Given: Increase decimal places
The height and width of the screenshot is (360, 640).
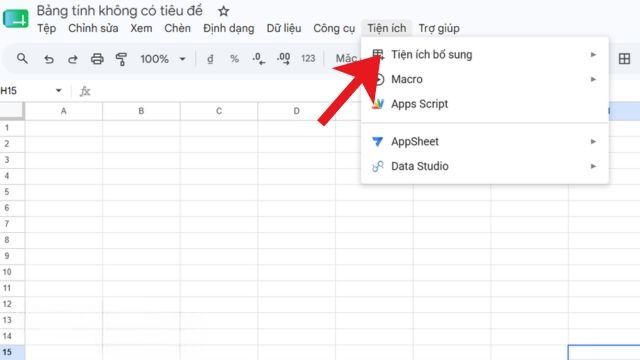Looking at the screenshot, I should tap(283, 59).
